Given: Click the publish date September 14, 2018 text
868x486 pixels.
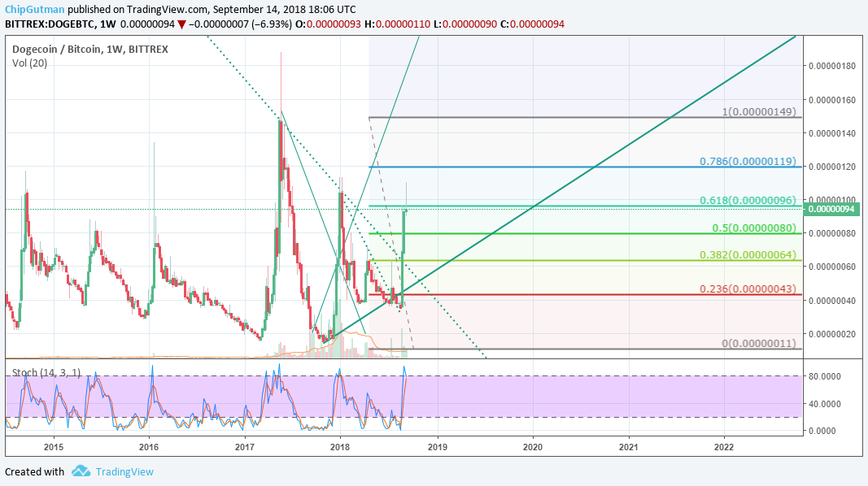Looking at the screenshot, I should 264,10.
